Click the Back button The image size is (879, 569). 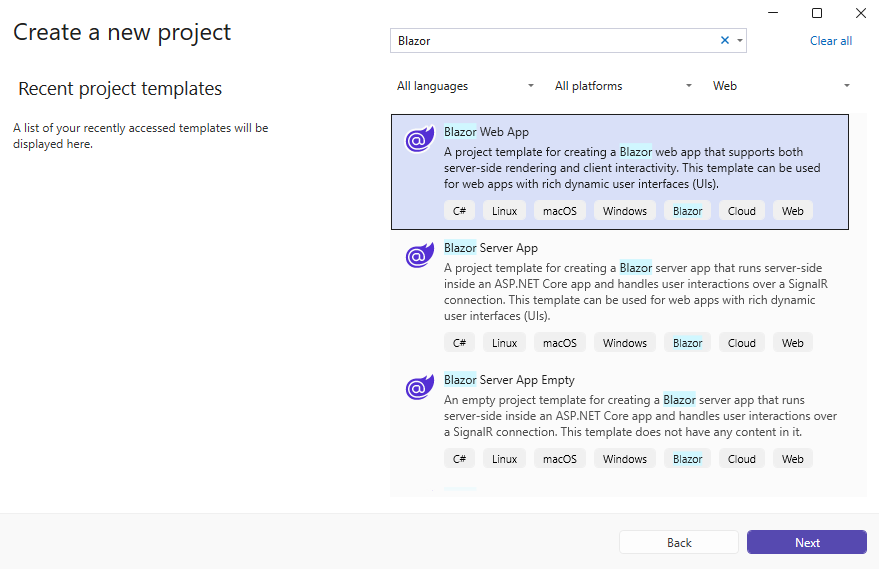pos(679,542)
